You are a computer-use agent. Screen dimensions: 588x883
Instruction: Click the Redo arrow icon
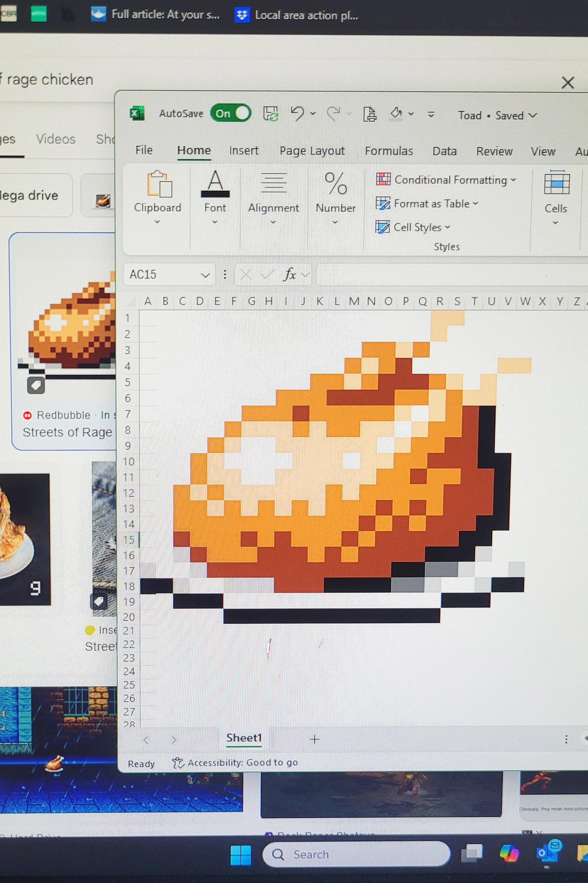tap(333, 114)
